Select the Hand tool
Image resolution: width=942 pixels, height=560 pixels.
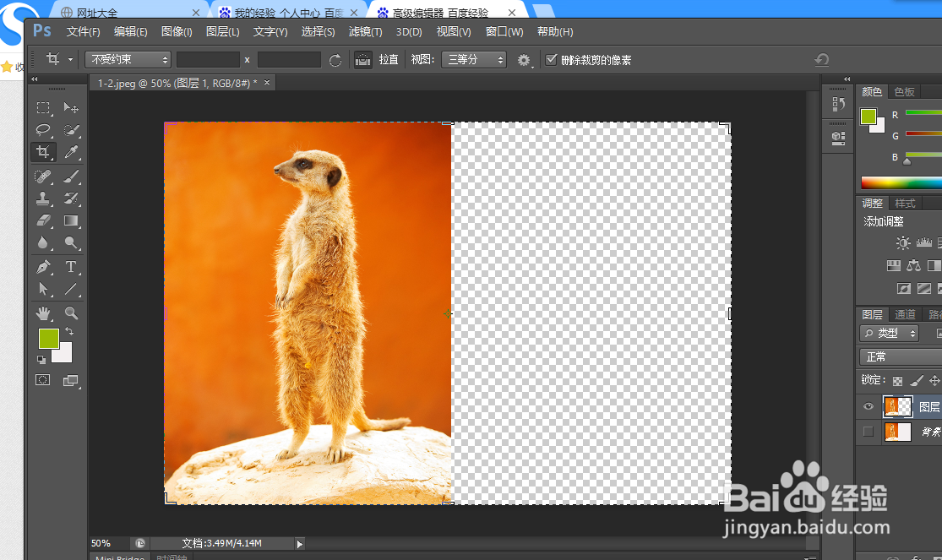click(x=42, y=313)
